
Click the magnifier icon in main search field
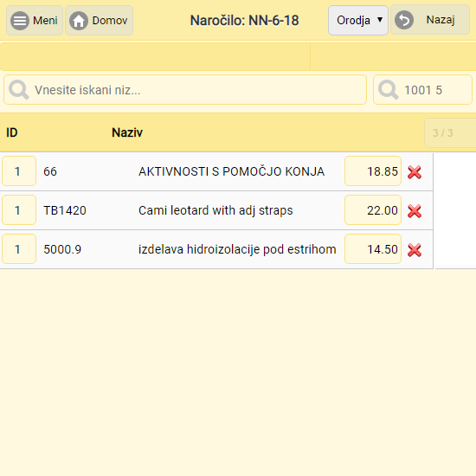[x=19, y=90]
